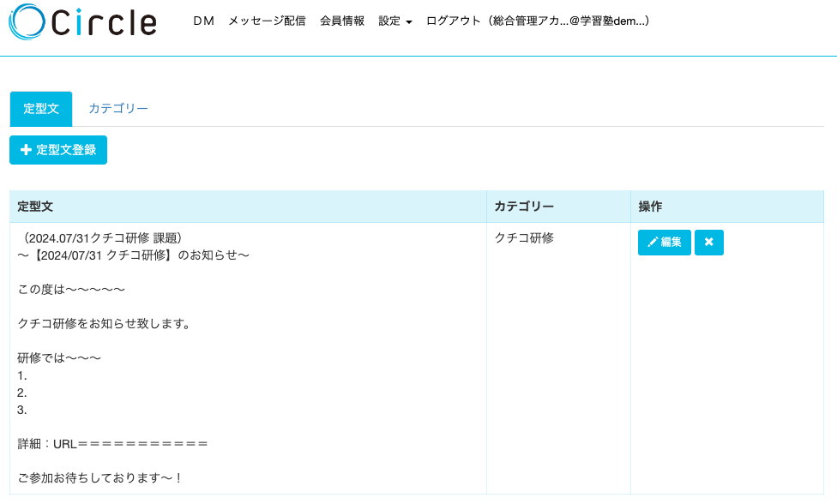Click the 定型文登録 button
The height and width of the screenshot is (504, 837).
pos(58,150)
